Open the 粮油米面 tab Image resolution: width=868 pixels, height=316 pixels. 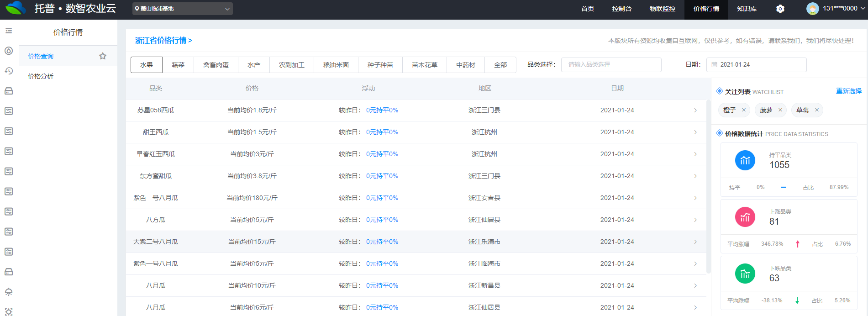tap(336, 65)
